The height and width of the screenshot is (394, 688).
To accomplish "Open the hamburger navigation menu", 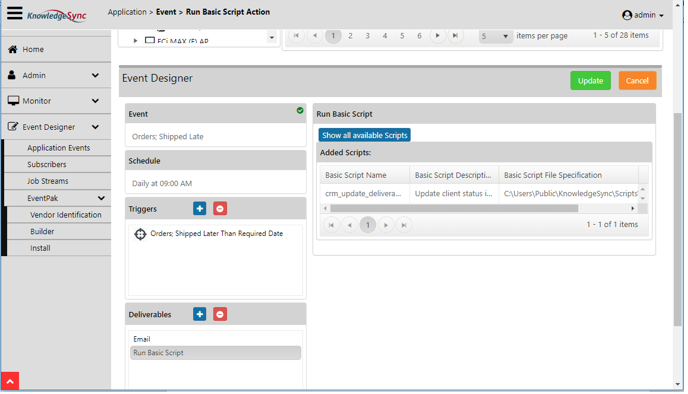I will pos(14,13).
